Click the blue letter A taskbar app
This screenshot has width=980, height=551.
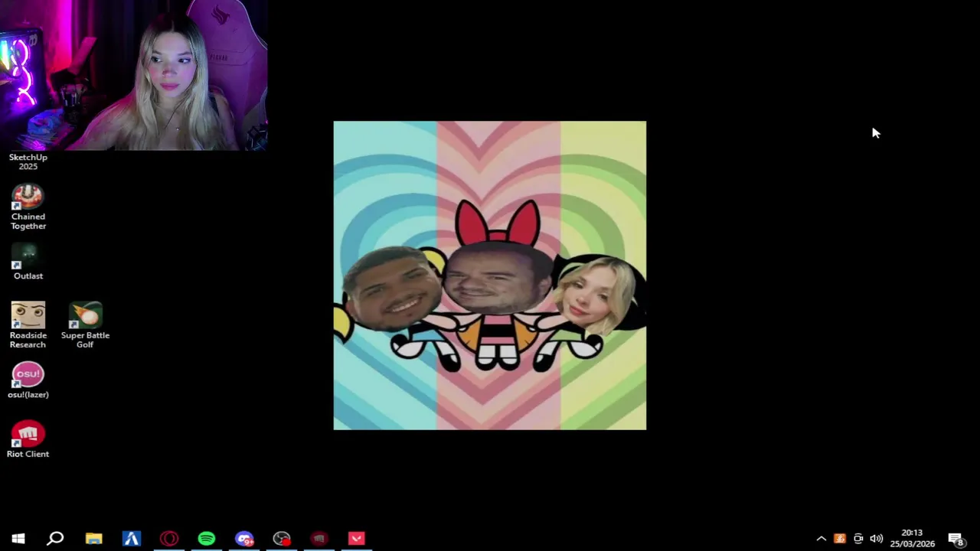(x=132, y=539)
